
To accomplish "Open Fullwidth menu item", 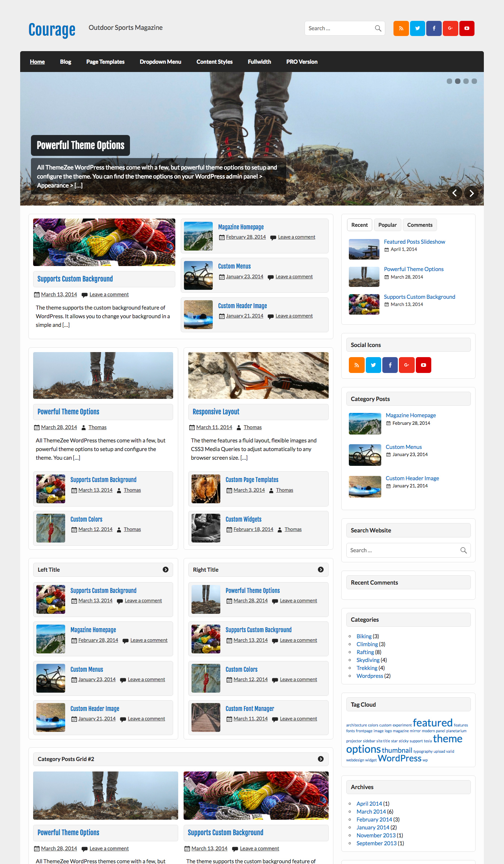I will click(x=260, y=62).
